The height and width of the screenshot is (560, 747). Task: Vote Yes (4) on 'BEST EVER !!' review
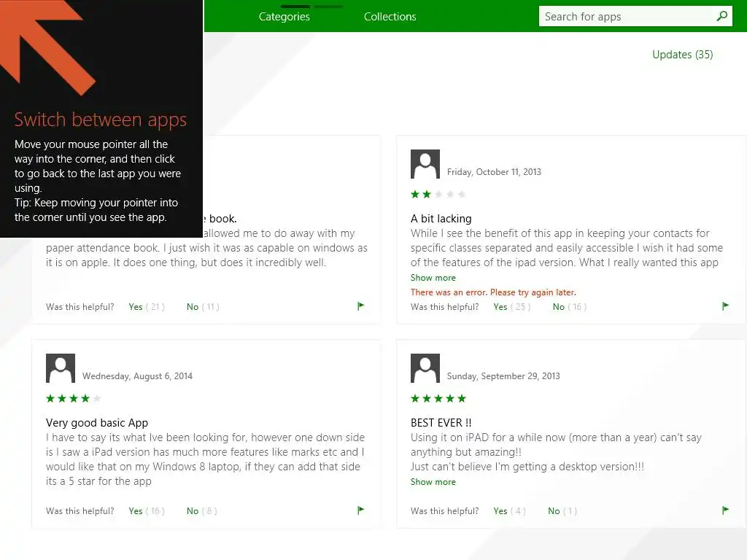pos(510,511)
